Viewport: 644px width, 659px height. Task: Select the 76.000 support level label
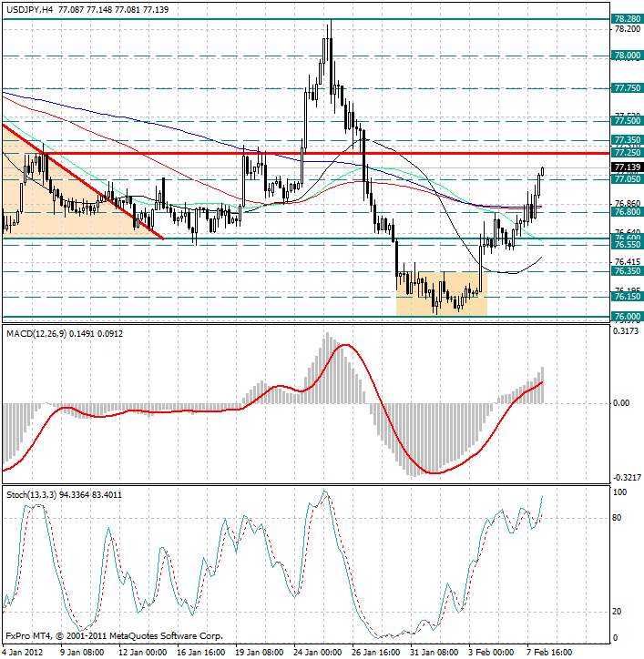(x=627, y=316)
